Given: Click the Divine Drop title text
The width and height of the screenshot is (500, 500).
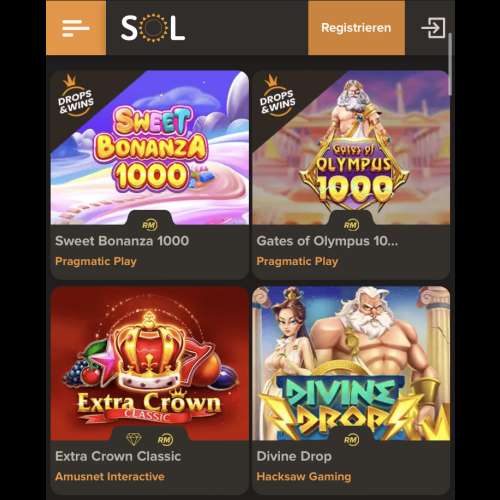Looking at the screenshot, I should [294, 456].
